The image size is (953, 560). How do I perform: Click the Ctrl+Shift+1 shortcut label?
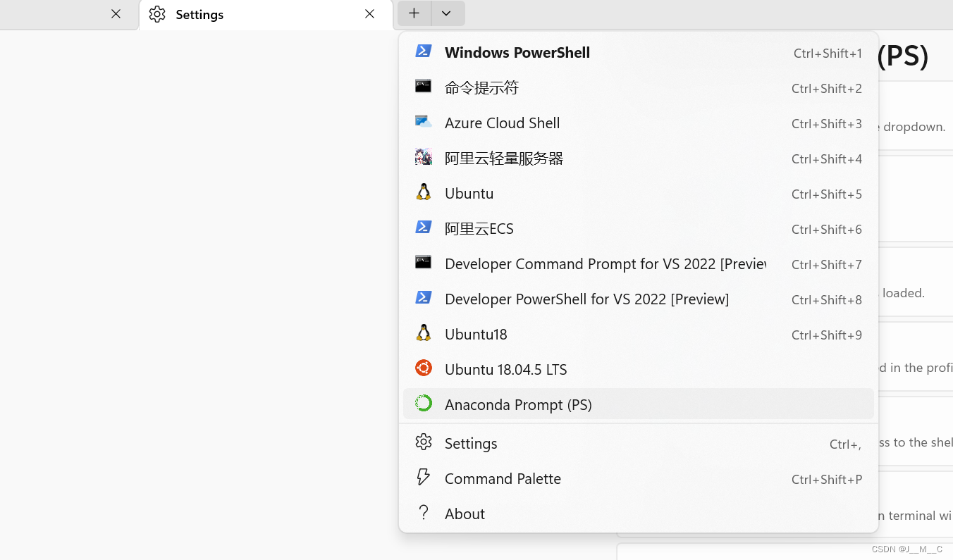point(828,54)
